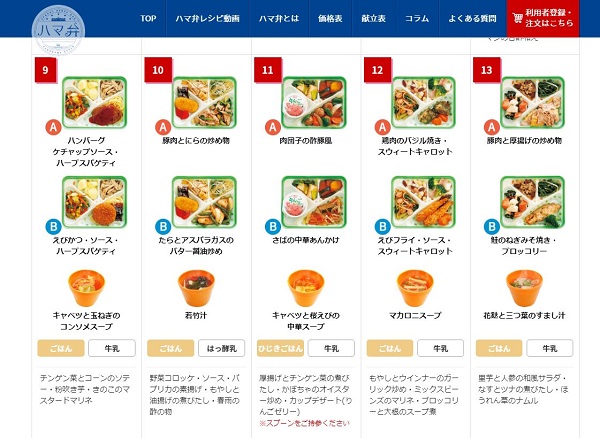Click the shopping cart icon for ordering
600x438 pixels.
(x=517, y=18)
